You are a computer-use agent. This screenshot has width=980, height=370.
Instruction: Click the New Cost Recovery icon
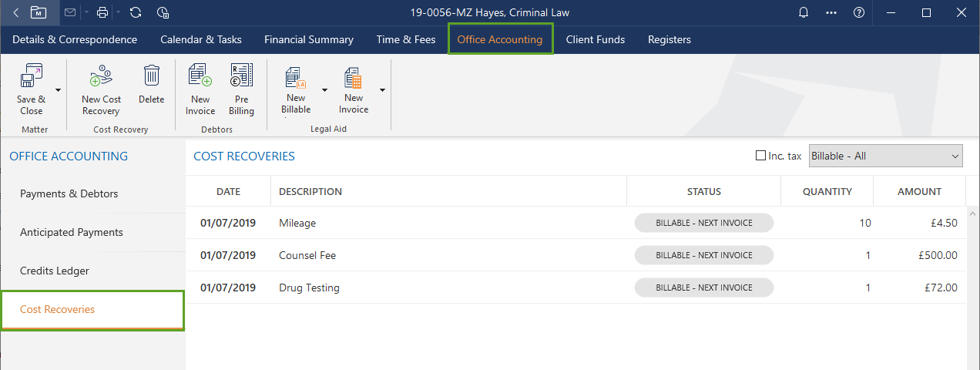(101, 77)
